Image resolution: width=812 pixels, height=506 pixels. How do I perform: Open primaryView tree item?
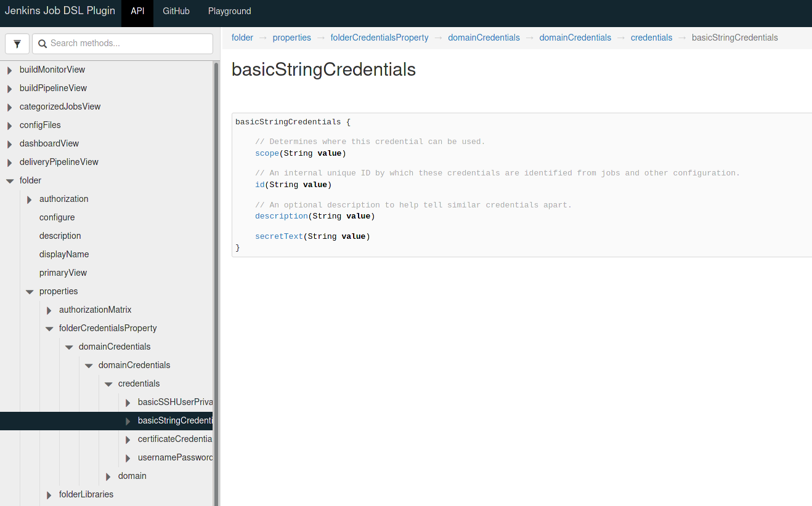point(63,273)
